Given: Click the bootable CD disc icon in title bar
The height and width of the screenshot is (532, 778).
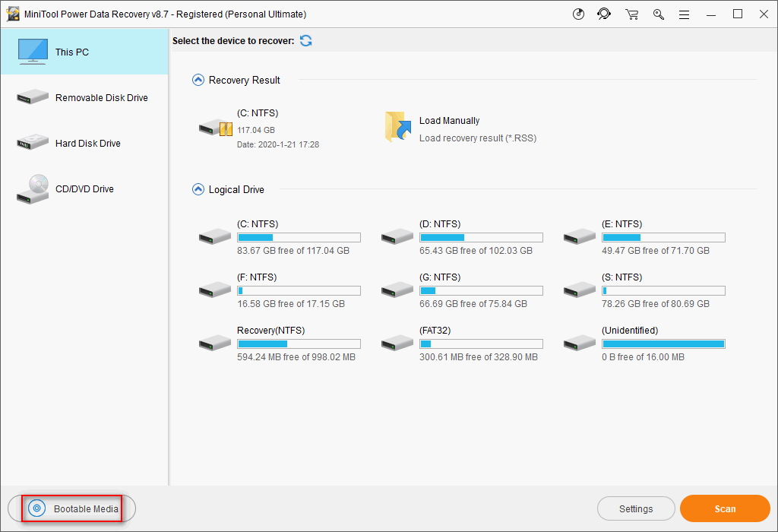Looking at the screenshot, I should point(578,14).
